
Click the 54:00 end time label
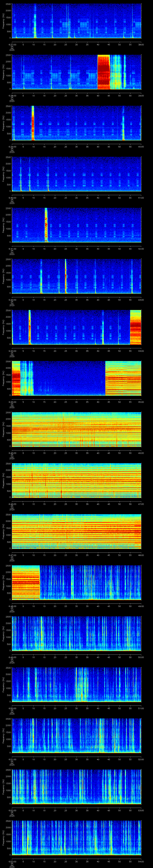pyautogui.click(x=141, y=861)
